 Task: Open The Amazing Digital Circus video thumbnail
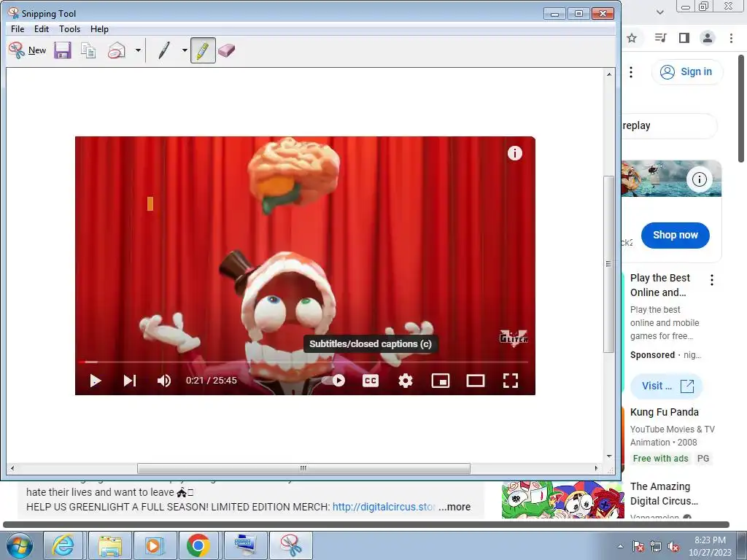(562, 499)
